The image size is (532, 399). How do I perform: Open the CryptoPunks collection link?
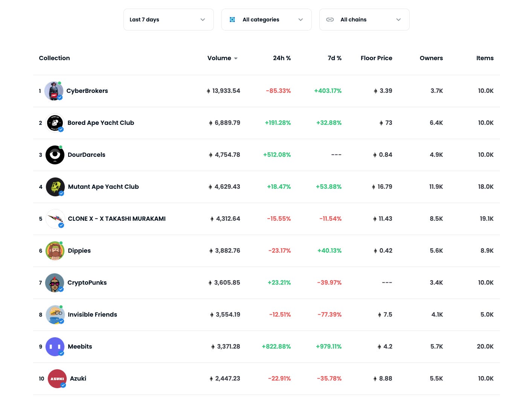click(x=87, y=282)
